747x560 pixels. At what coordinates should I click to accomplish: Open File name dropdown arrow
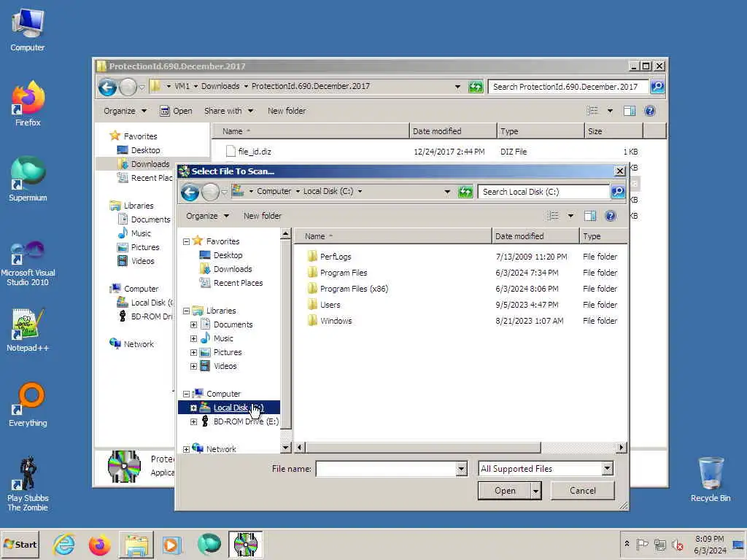461,469
